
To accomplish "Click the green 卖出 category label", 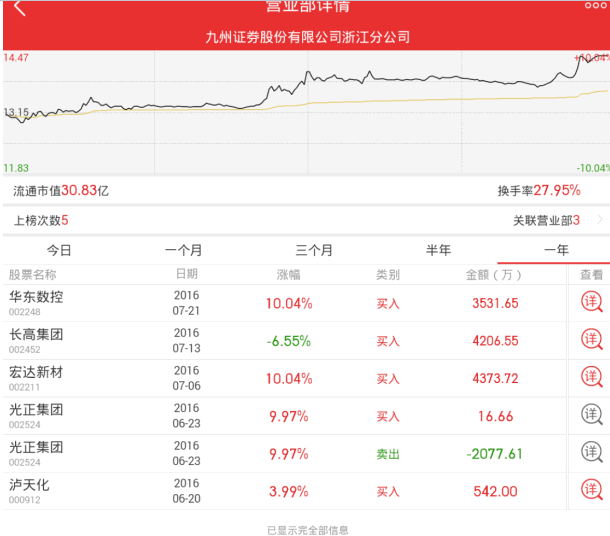I will [388, 454].
